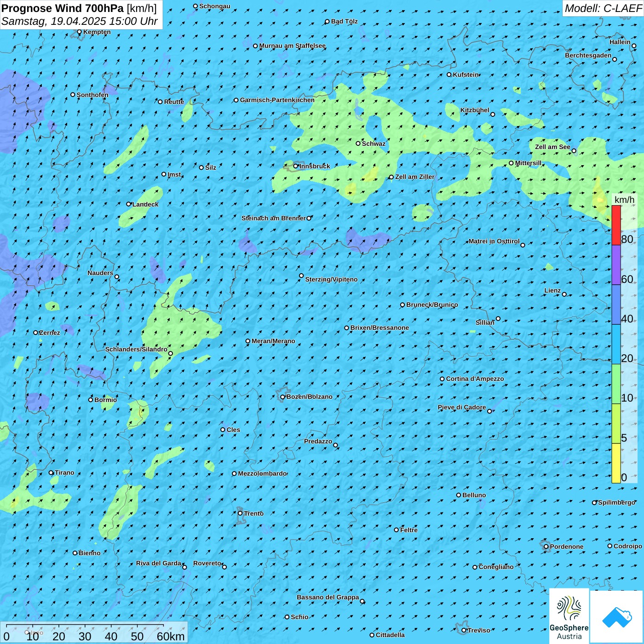Click the Bormio location dot

click(91, 400)
